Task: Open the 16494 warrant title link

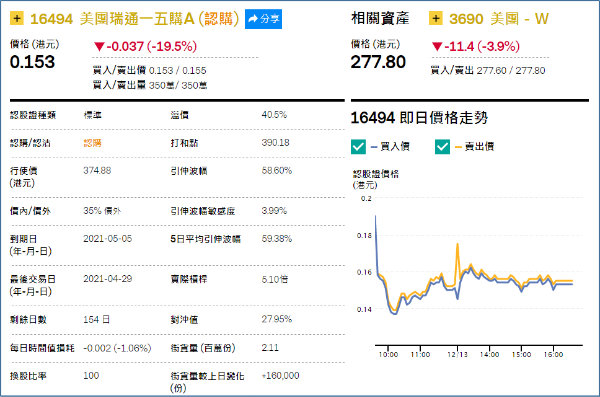Action: (134, 19)
